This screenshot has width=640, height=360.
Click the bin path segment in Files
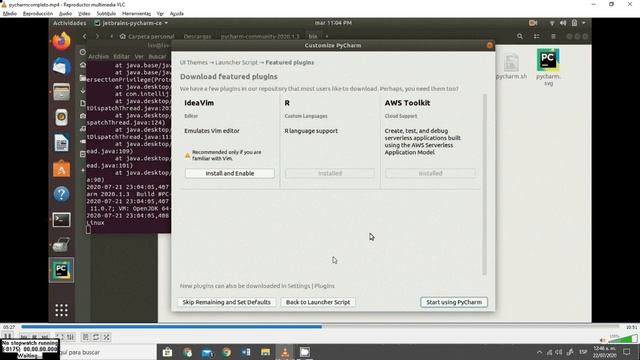click(313, 36)
